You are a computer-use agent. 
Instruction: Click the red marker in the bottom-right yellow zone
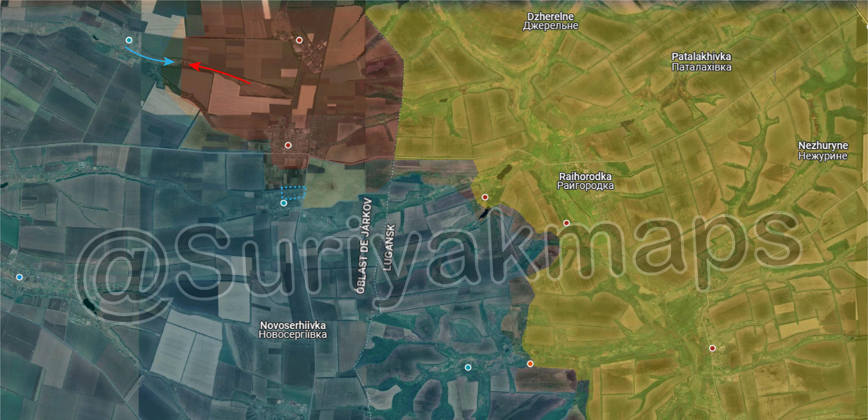[712, 348]
